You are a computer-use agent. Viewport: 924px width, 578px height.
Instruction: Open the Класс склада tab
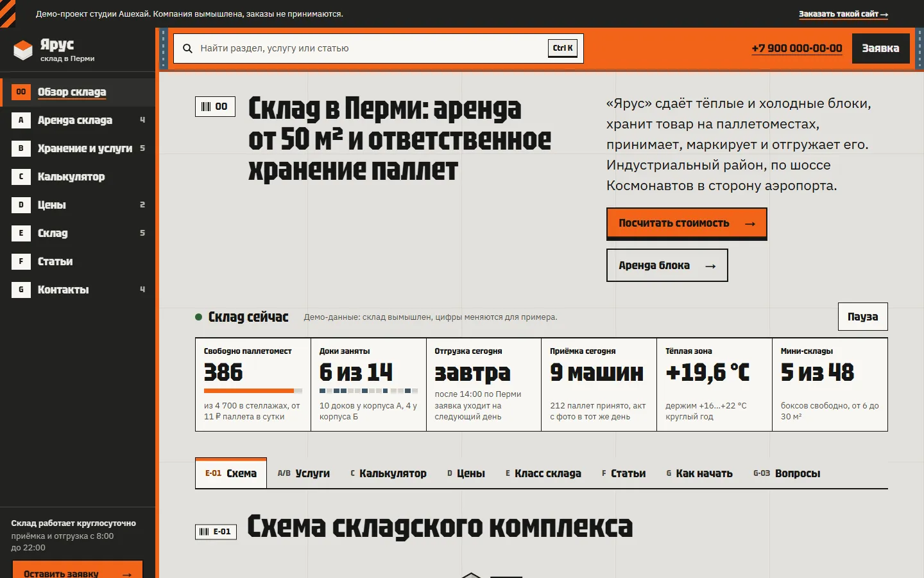click(x=543, y=473)
